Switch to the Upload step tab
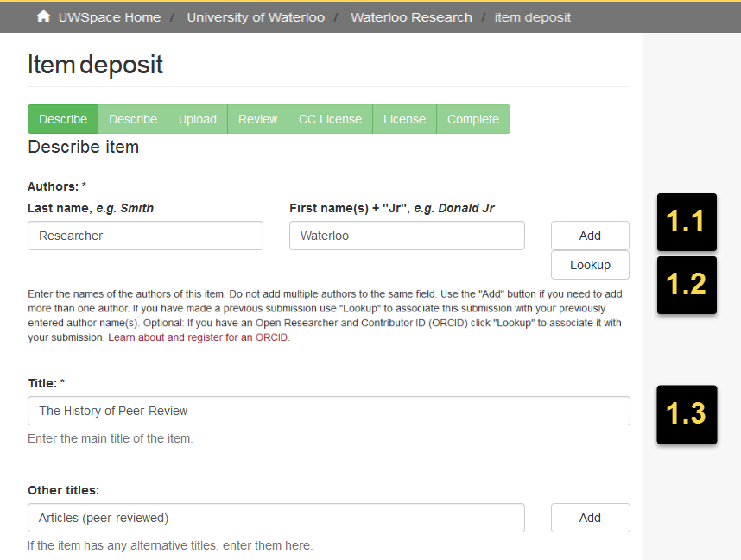The width and height of the screenshot is (741, 560). [197, 119]
